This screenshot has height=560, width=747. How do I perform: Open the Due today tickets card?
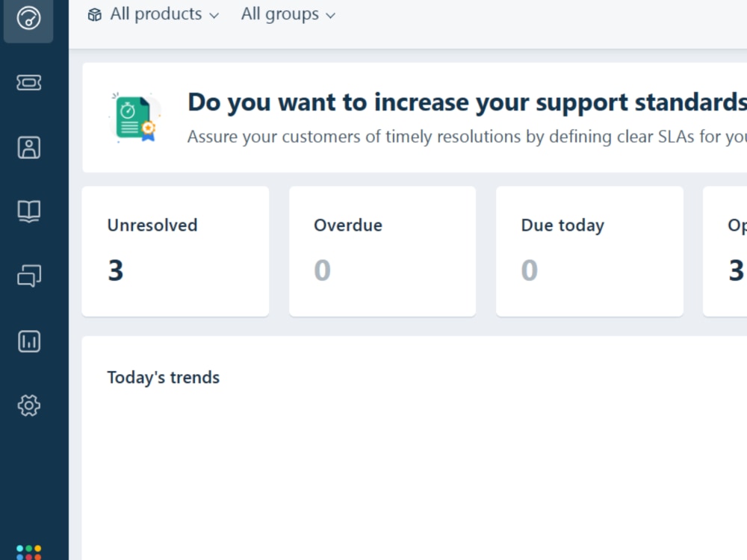pyautogui.click(x=590, y=252)
